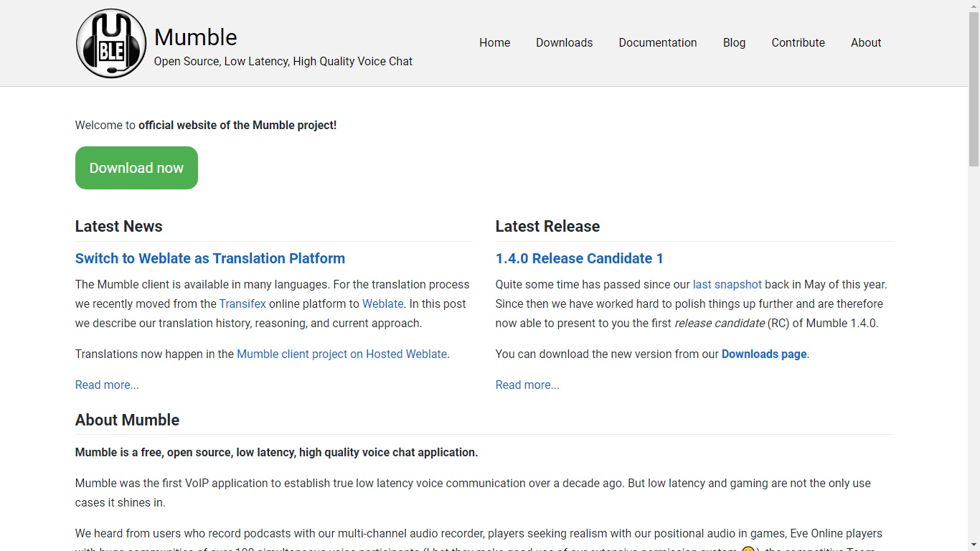Viewport: 980px width, 551px height.
Task: Click the 'About Mumble' heading
Action: 128,420
